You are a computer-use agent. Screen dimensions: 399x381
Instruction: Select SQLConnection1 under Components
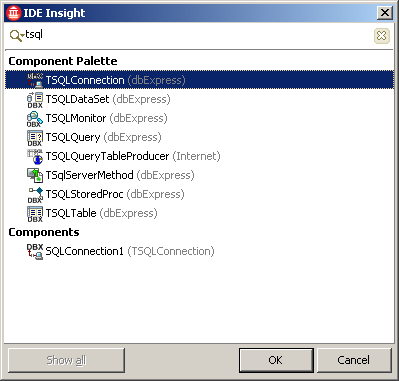tap(199, 251)
